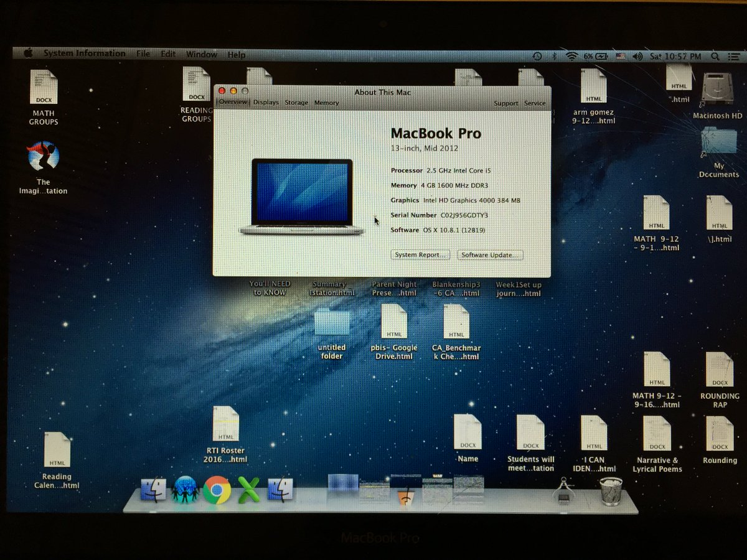Click the US flag input source icon
Image resolution: width=747 pixels, height=560 pixels.
[x=620, y=56]
